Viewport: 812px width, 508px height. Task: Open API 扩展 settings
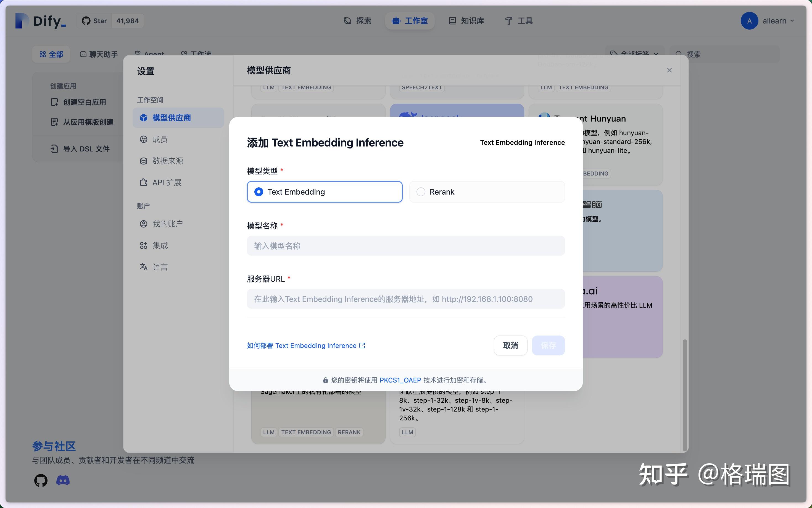click(x=167, y=182)
